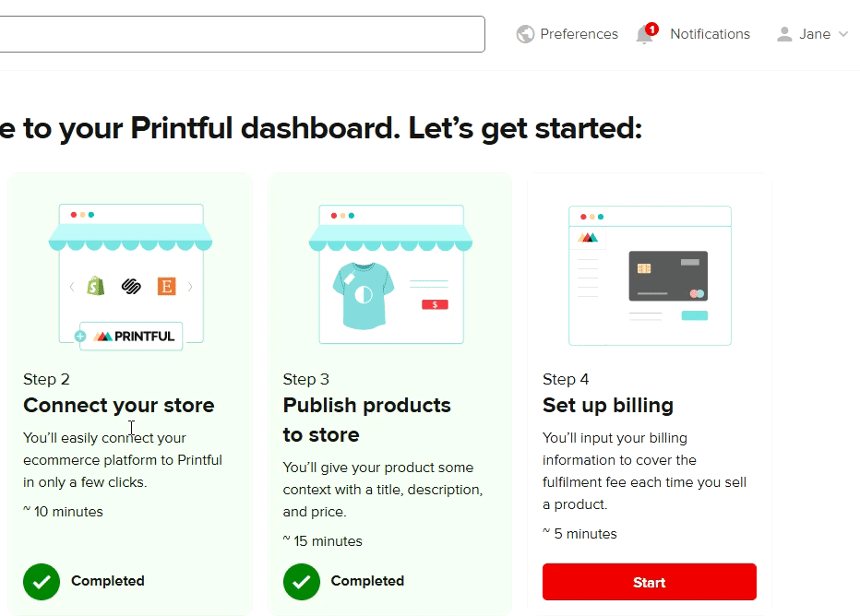860x616 pixels.
Task: Click the Set up billing heading
Action: click(607, 405)
